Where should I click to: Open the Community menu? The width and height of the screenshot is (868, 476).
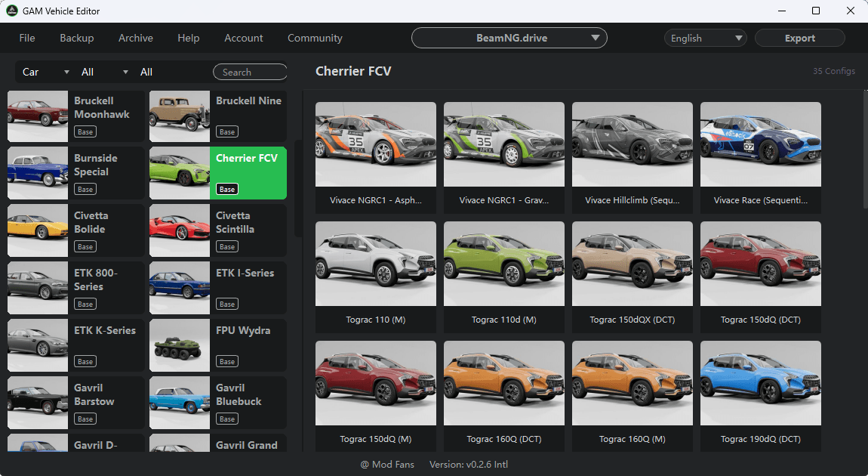pyautogui.click(x=315, y=39)
